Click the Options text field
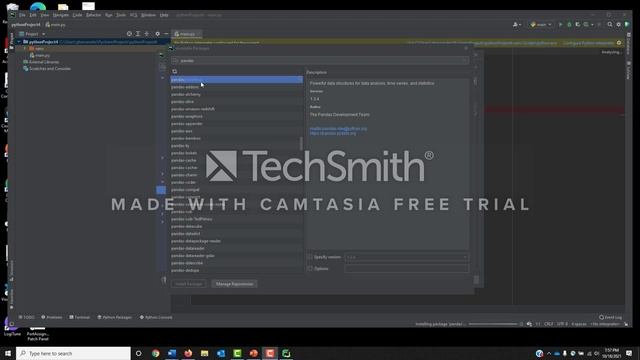 point(407,269)
